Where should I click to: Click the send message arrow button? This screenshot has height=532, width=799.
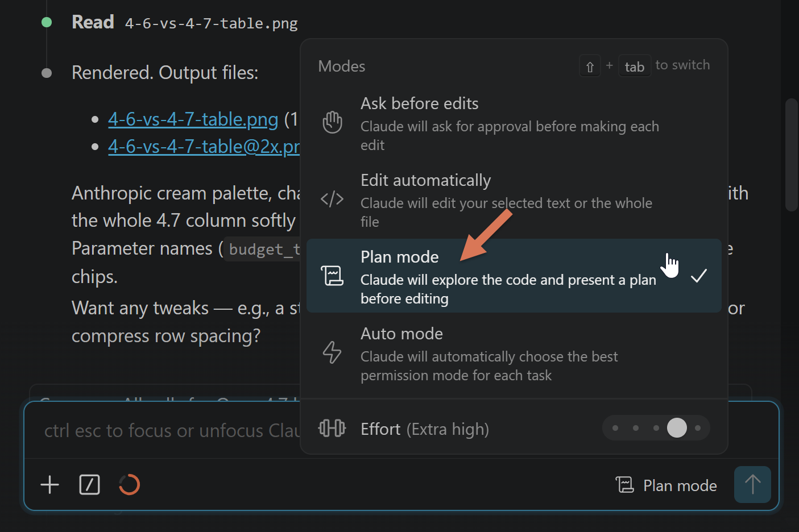point(752,484)
